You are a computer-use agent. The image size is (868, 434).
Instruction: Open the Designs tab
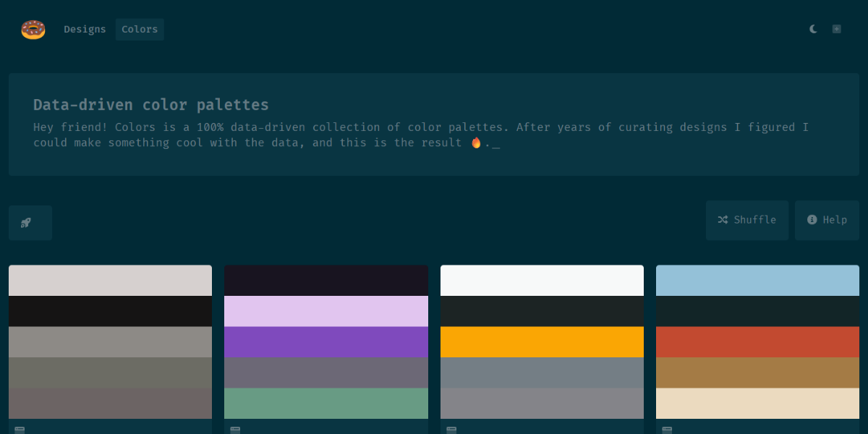[x=85, y=30]
